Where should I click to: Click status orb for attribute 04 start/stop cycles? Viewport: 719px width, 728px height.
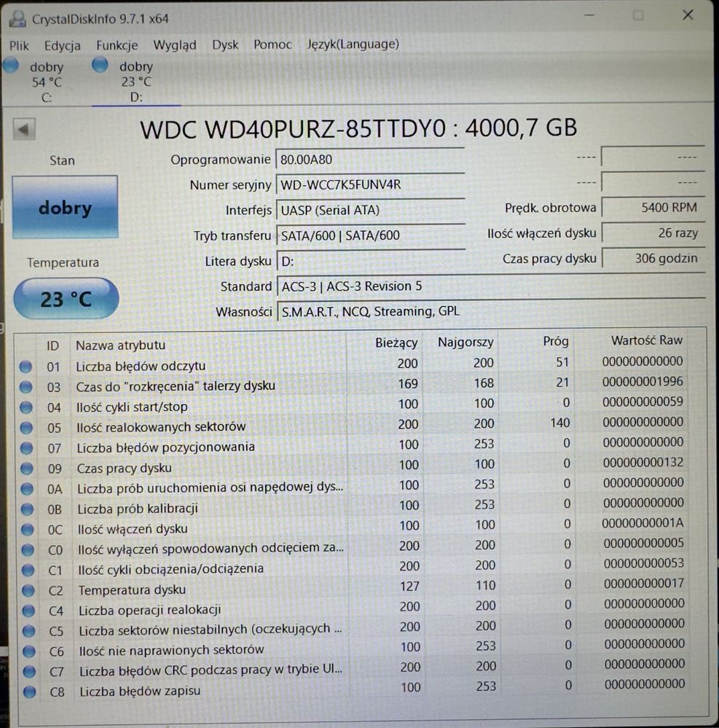(x=26, y=407)
